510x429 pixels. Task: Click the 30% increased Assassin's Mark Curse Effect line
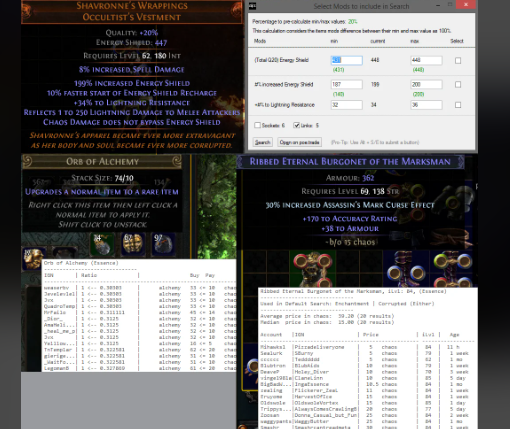click(x=350, y=205)
